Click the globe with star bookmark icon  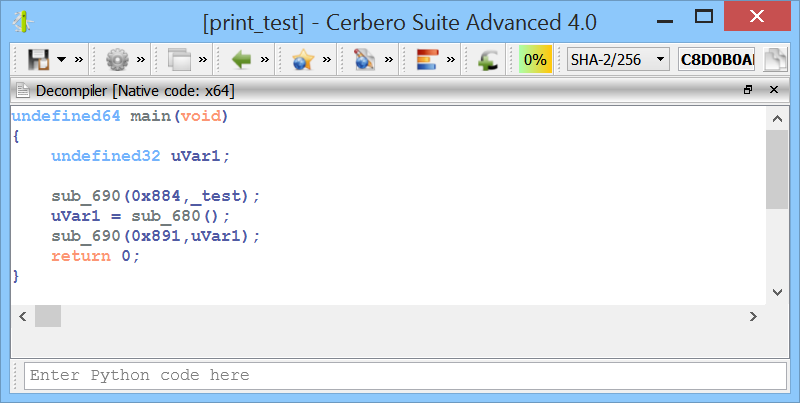point(303,60)
